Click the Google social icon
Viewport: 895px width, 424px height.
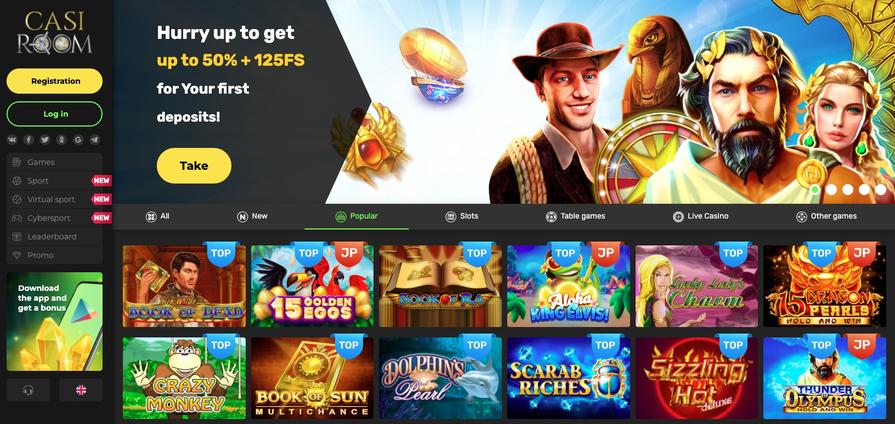[x=78, y=140]
